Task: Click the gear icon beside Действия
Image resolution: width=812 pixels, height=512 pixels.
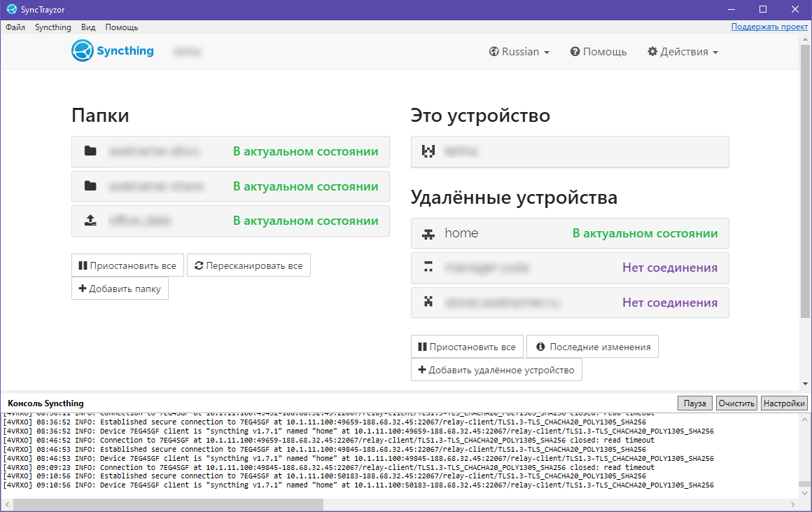Action: coord(652,52)
